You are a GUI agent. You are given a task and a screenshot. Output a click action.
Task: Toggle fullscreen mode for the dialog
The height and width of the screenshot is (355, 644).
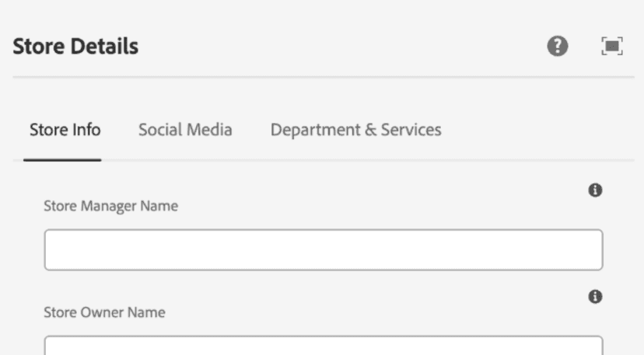(612, 47)
